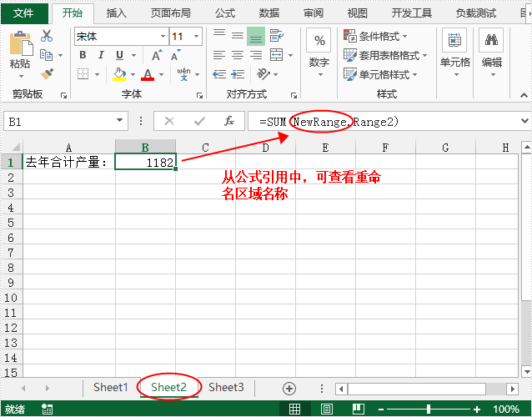532x417 pixels.
Task: Switch to the 插入 Insert tab
Action: 117,13
